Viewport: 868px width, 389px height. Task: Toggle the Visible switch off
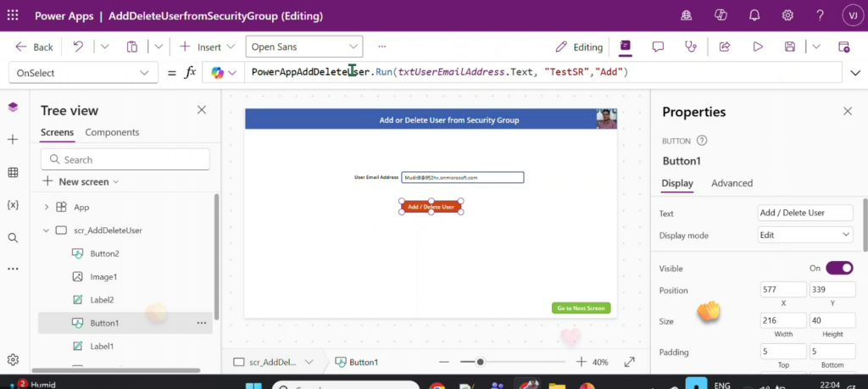click(839, 269)
